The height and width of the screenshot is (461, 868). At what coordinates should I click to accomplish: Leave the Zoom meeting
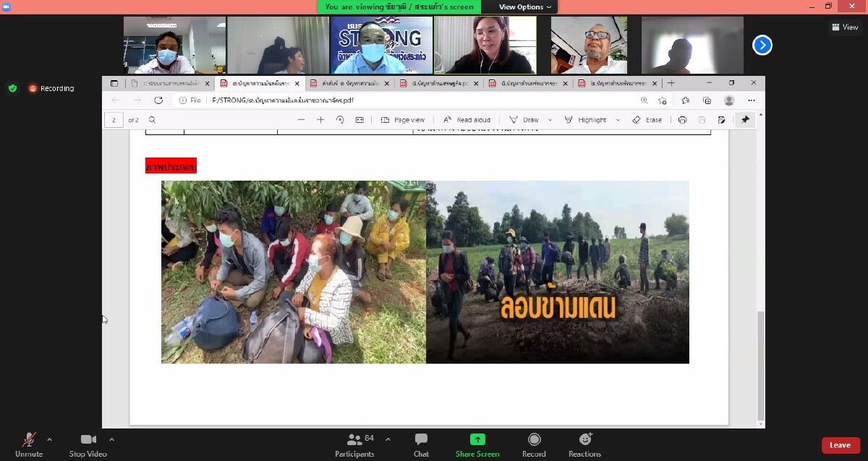tap(840, 445)
